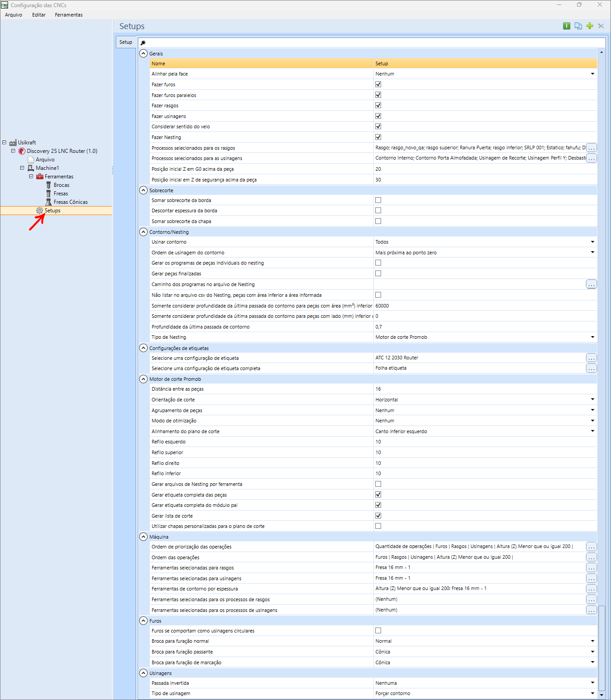The width and height of the screenshot is (611, 700).
Task: Click the Machine1 machine icon
Action: [31, 168]
